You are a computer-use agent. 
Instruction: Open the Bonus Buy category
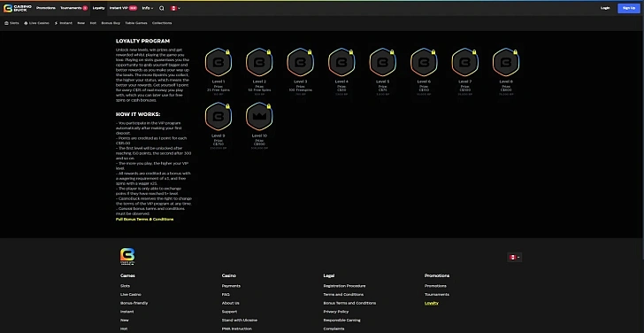click(x=111, y=23)
